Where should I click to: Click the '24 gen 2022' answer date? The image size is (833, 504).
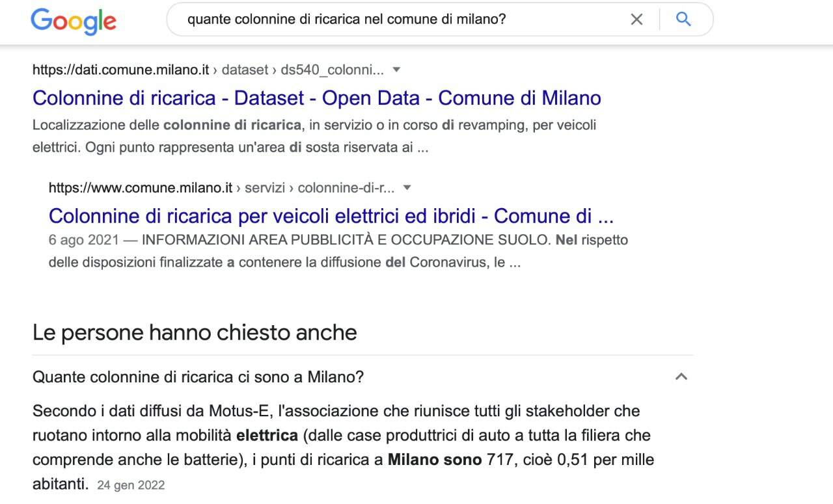(x=131, y=485)
